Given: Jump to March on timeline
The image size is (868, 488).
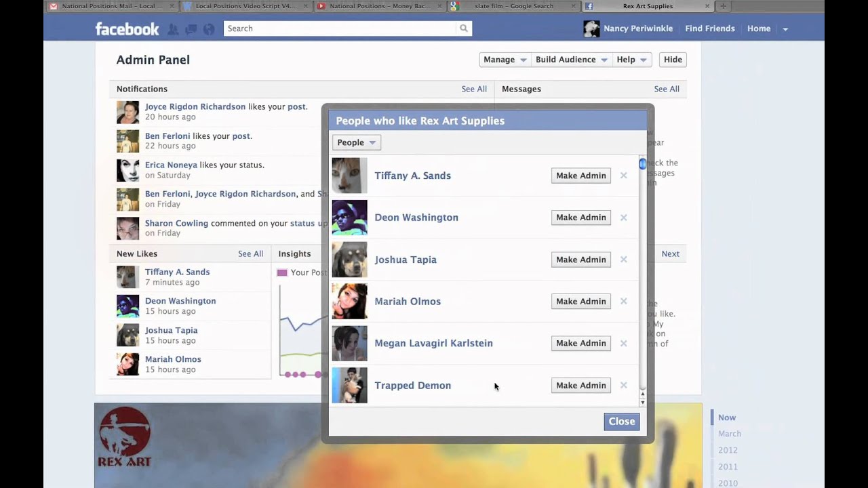Looking at the screenshot, I should tap(730, 434).
